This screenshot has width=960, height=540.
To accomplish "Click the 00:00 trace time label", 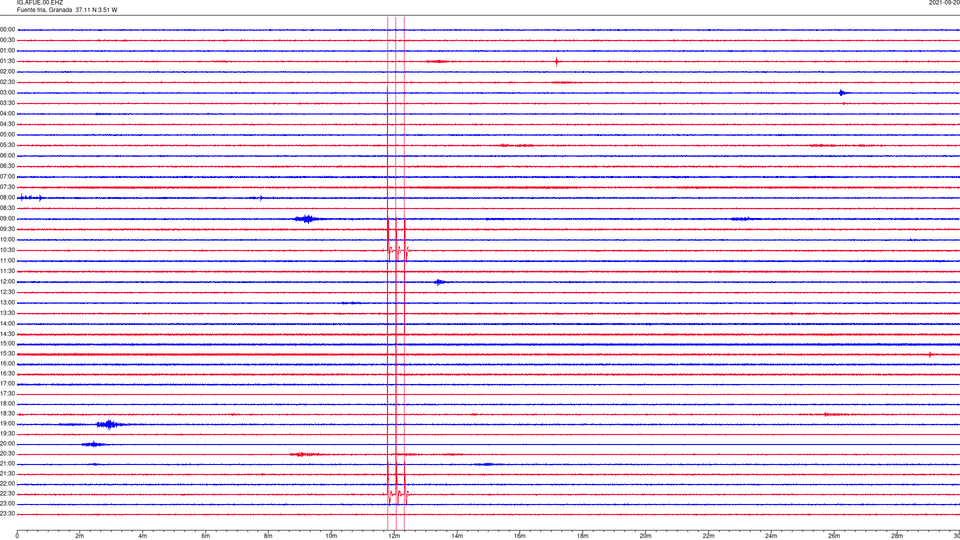I will 7,29.
